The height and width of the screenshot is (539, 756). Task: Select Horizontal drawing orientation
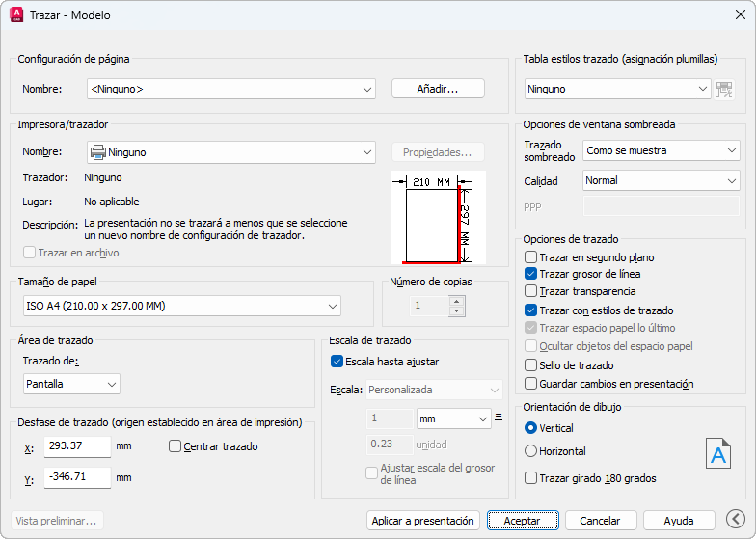coord(530,451)
